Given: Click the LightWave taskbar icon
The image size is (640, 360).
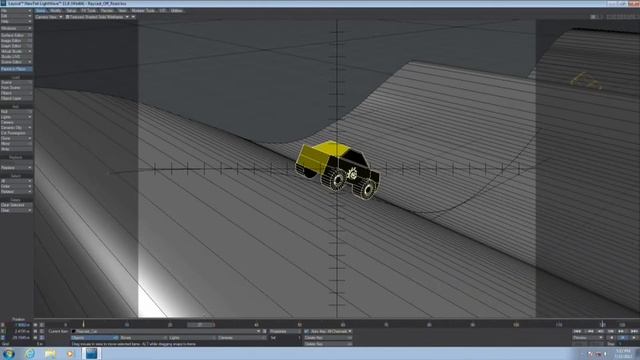Looking at the screenshot, I should click(91, 353).
